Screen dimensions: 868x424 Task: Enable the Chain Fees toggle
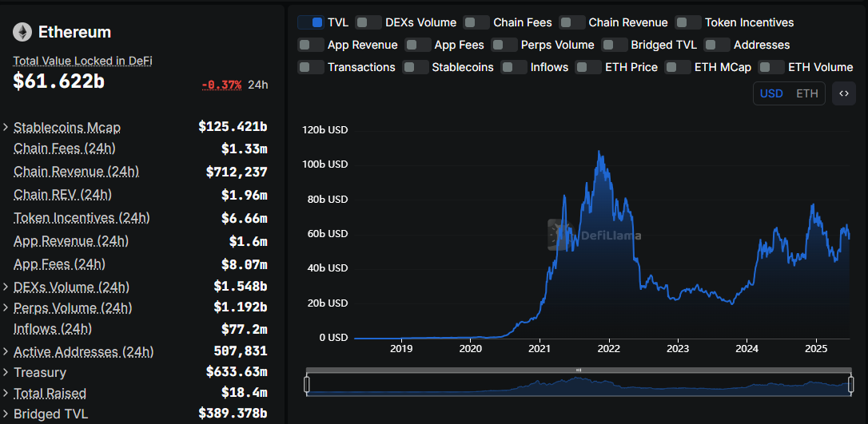[476, 22]
